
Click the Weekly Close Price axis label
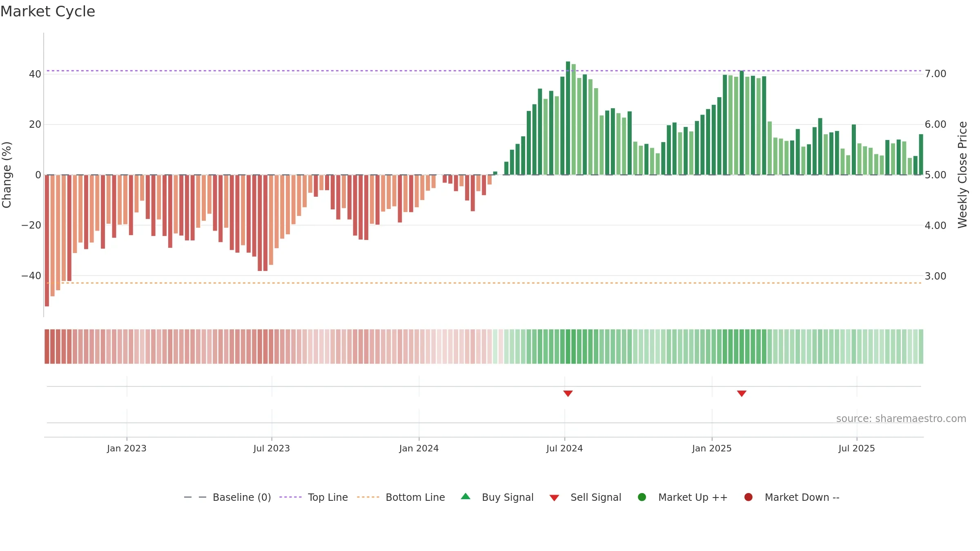[x=962, y=175]
